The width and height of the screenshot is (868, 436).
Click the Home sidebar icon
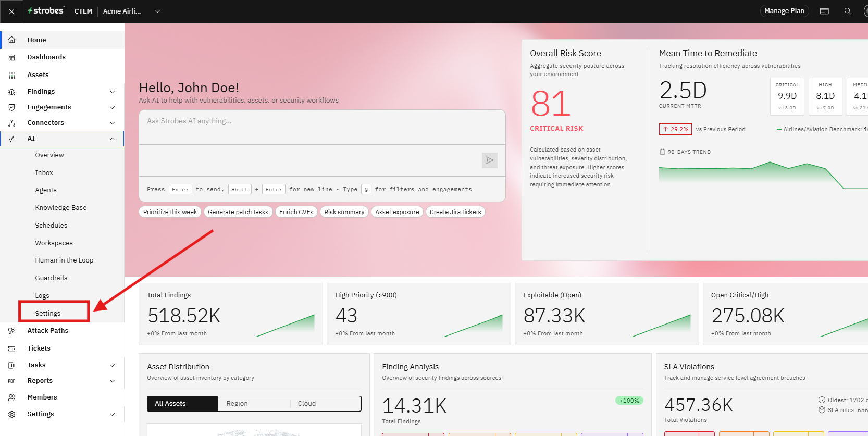(x=11, y=40)
